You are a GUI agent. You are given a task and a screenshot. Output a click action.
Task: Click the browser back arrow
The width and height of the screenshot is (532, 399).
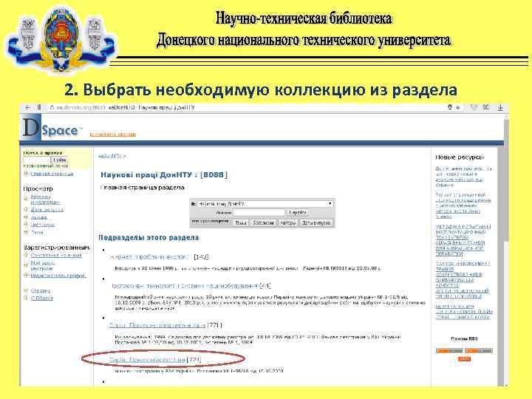coord(28,108)
